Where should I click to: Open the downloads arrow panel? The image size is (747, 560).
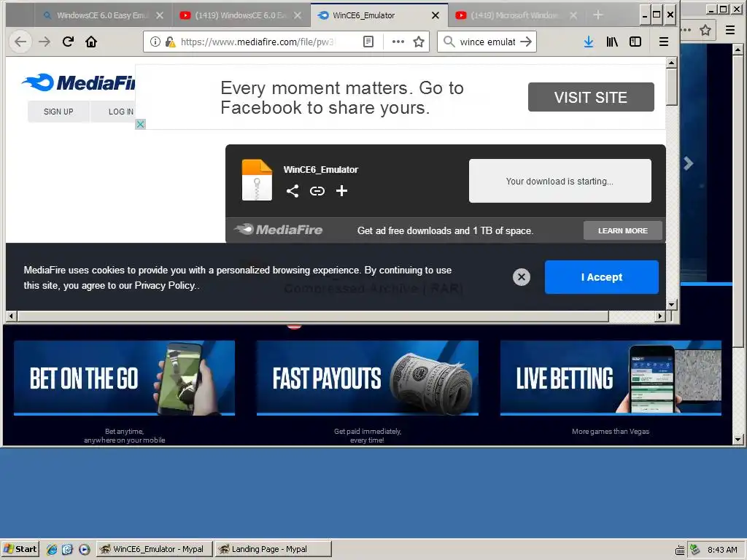pyautogui.click(x=589, y=42)
